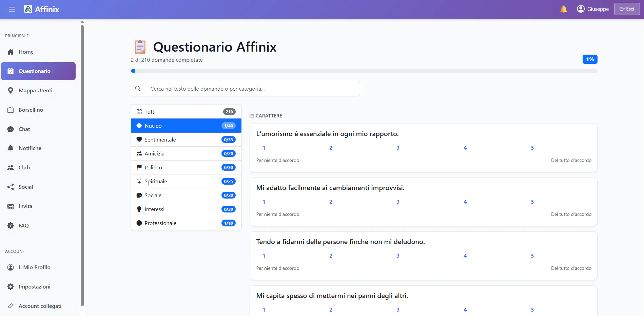Open the Professionale category

coord(186,223)
